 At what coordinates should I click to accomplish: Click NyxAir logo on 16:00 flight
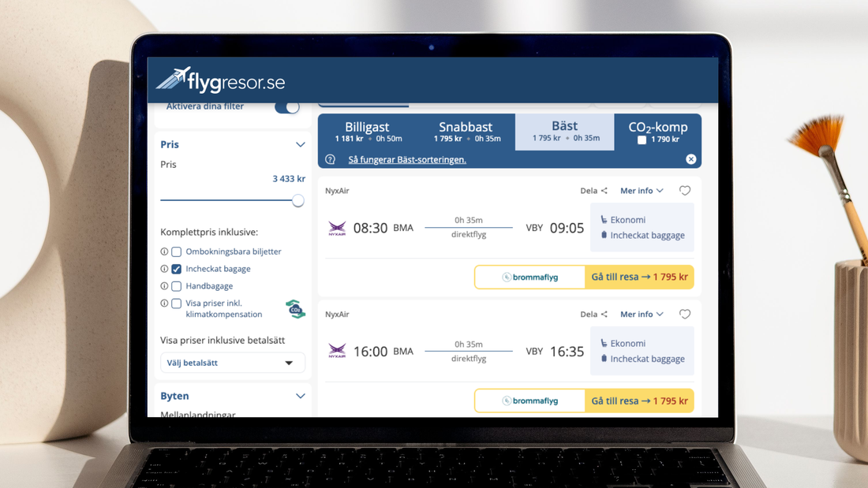337,351
